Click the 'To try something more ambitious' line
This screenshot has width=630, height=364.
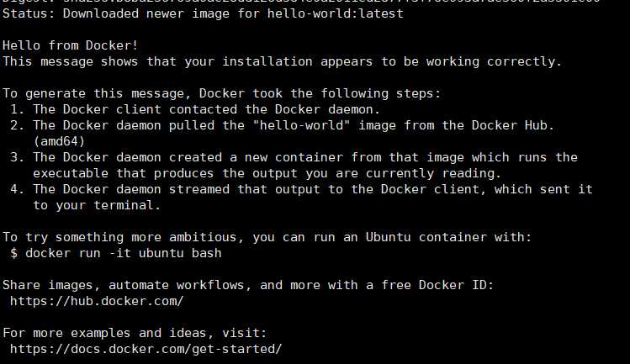click(x=267, y=237)
